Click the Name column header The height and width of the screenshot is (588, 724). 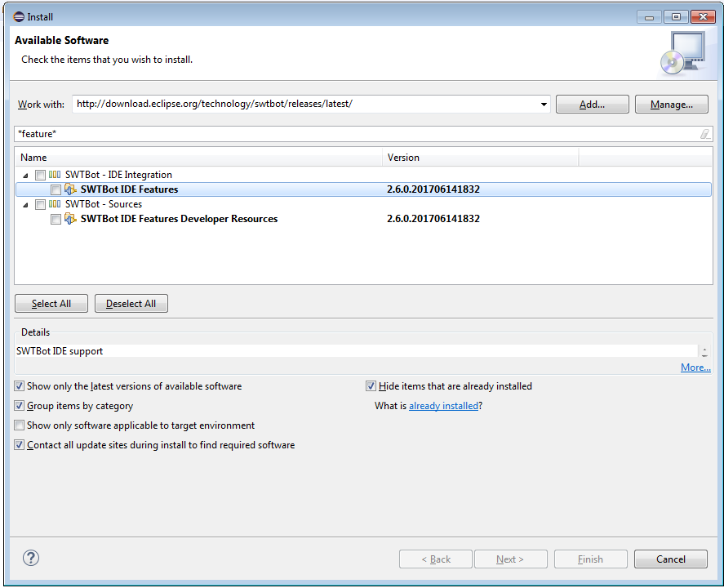click(198, 158)
